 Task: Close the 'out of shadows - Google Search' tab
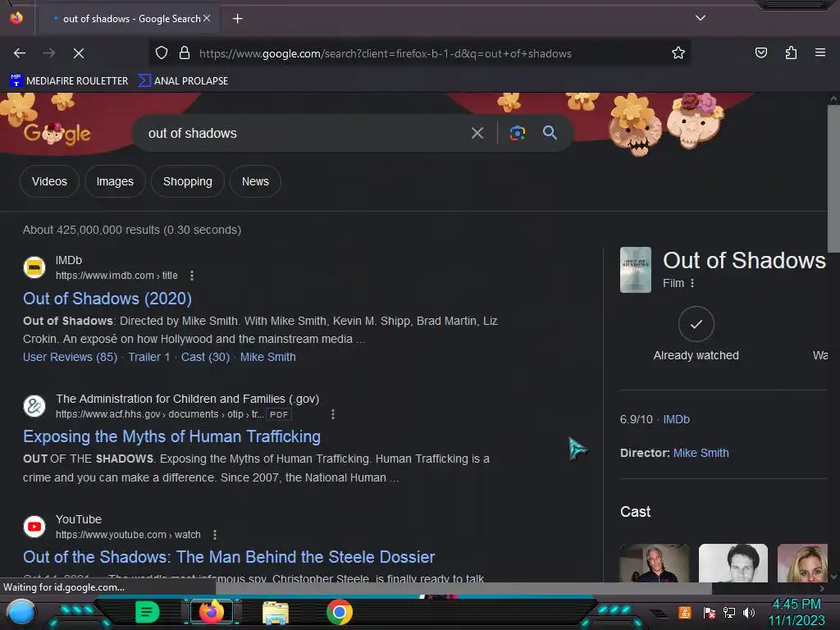(207, 18)
